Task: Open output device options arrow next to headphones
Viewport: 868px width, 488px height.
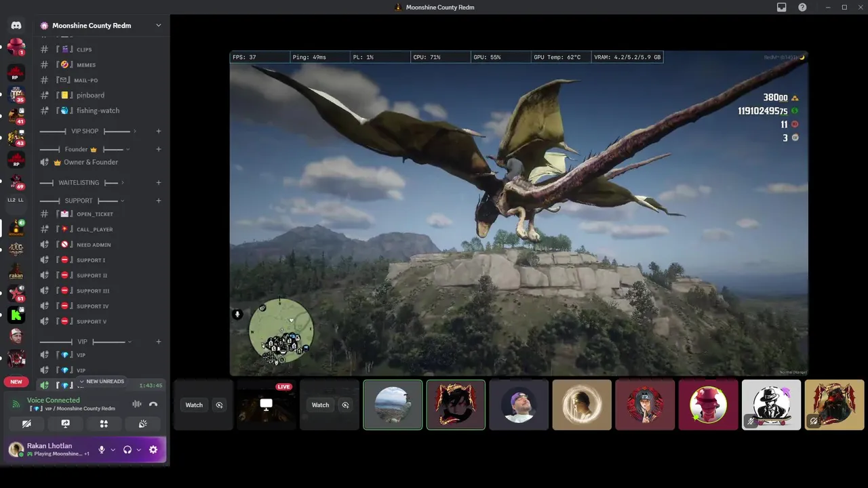Action: pos(138,449)
